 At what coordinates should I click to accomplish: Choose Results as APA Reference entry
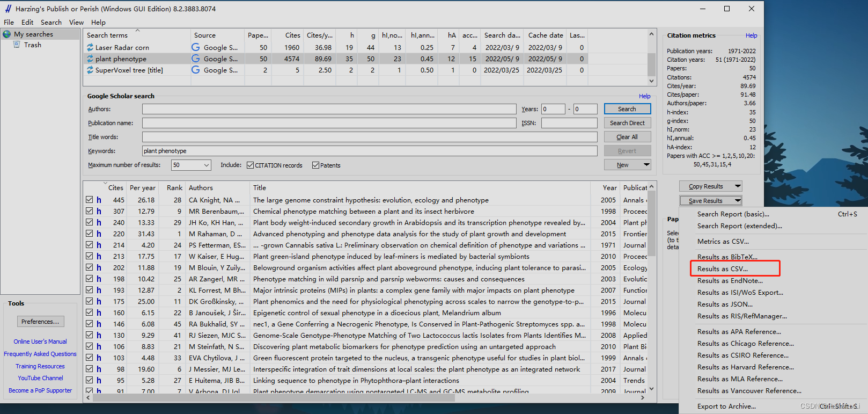tap(739, 331)
